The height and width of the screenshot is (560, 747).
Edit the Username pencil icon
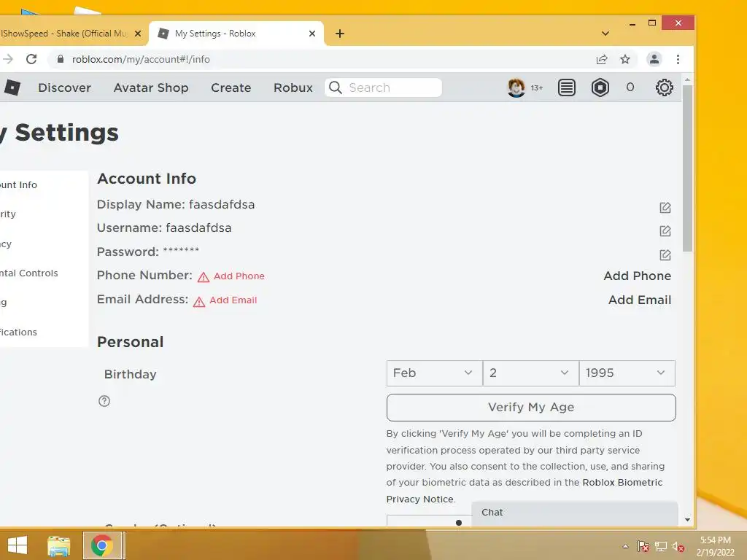665,231
